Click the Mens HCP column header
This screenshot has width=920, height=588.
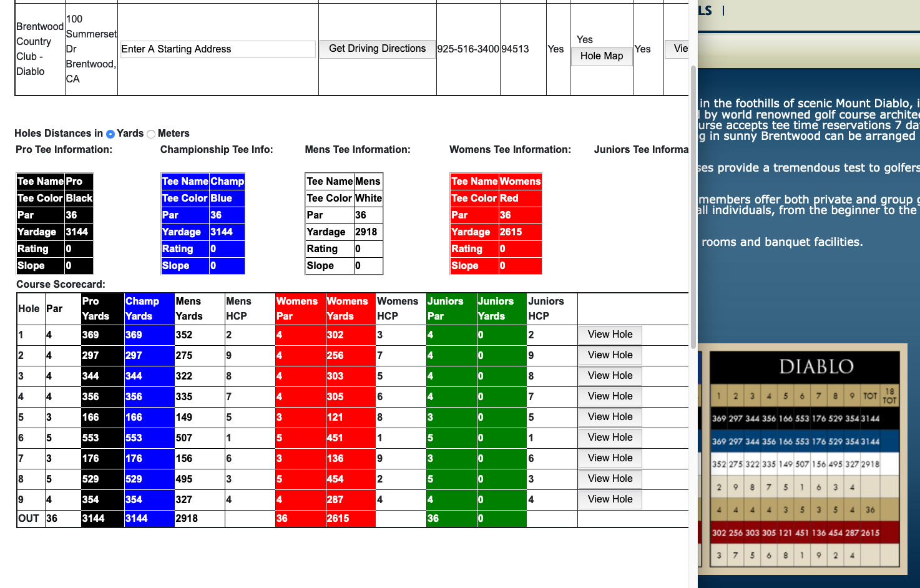[250, 309]
